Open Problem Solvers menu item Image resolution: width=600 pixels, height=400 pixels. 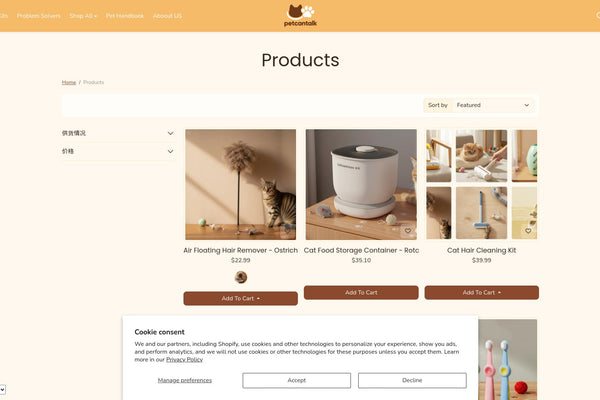(39, 16)
